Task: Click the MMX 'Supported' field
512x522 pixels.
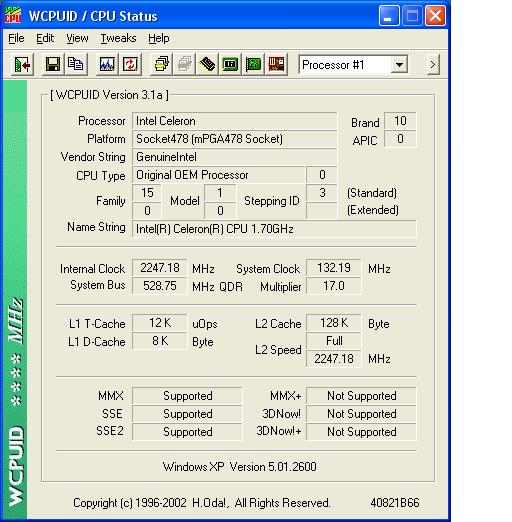Action: click(187, 396)
